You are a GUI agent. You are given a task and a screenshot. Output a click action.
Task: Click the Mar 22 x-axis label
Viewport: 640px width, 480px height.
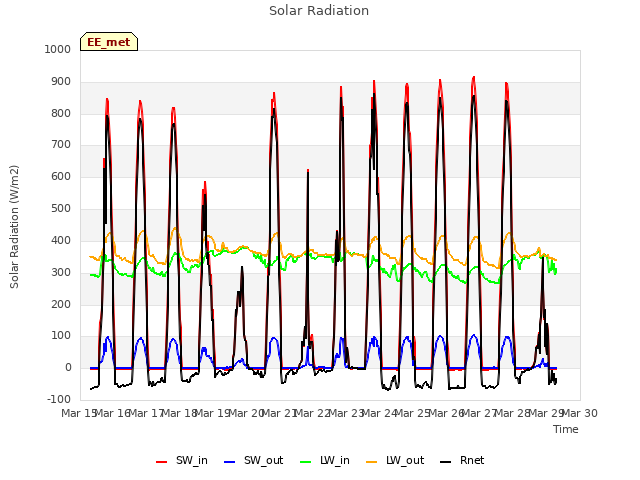tap(313, 413)
